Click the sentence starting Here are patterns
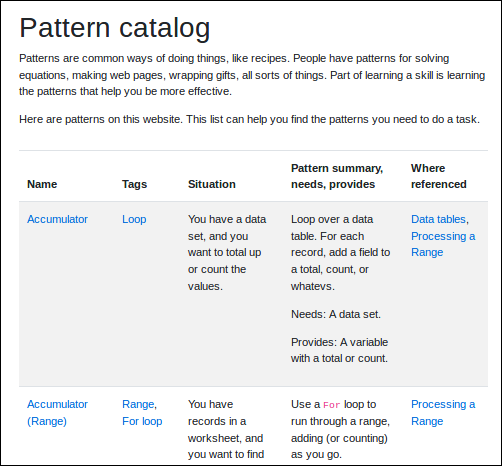This screenshot has width=502, height=466. point(249,119)
